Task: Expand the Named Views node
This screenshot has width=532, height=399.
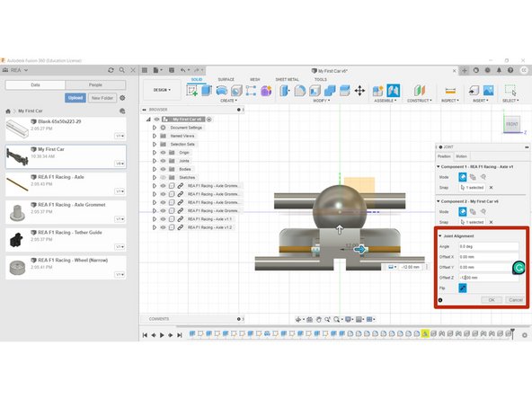Action: tap(155, 136)
